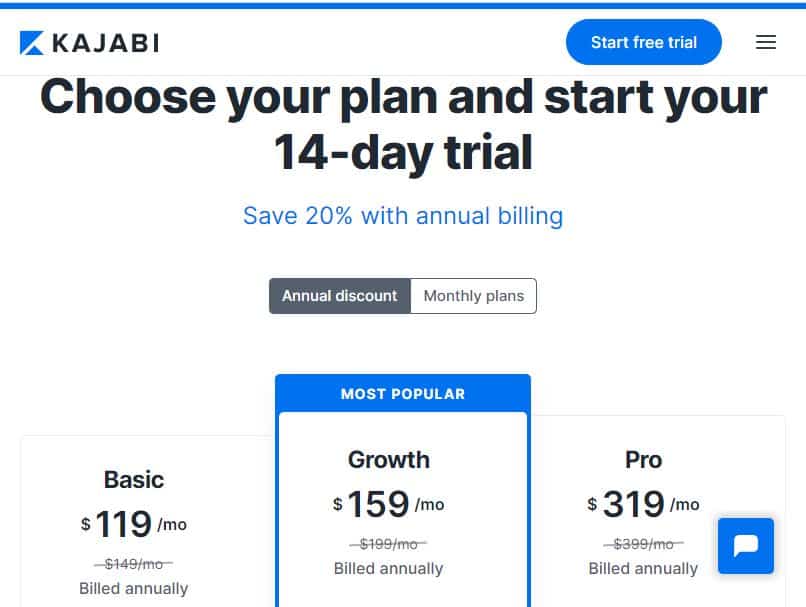Viewport: 806px width, 607px height.
Task: Click the Kajabi logo icon
Action: 32,43
